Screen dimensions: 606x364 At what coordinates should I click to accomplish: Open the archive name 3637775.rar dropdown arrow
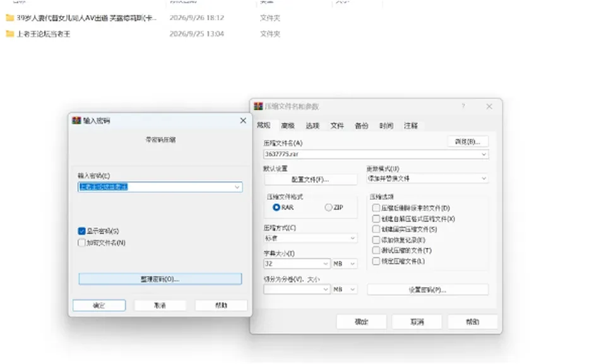[484, 154]
